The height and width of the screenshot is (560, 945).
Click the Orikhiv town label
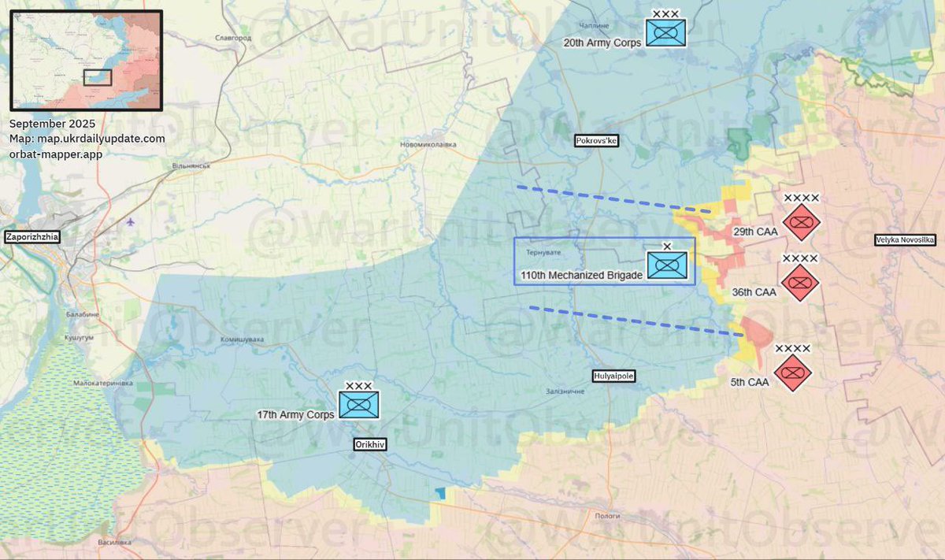click(369, 444)
